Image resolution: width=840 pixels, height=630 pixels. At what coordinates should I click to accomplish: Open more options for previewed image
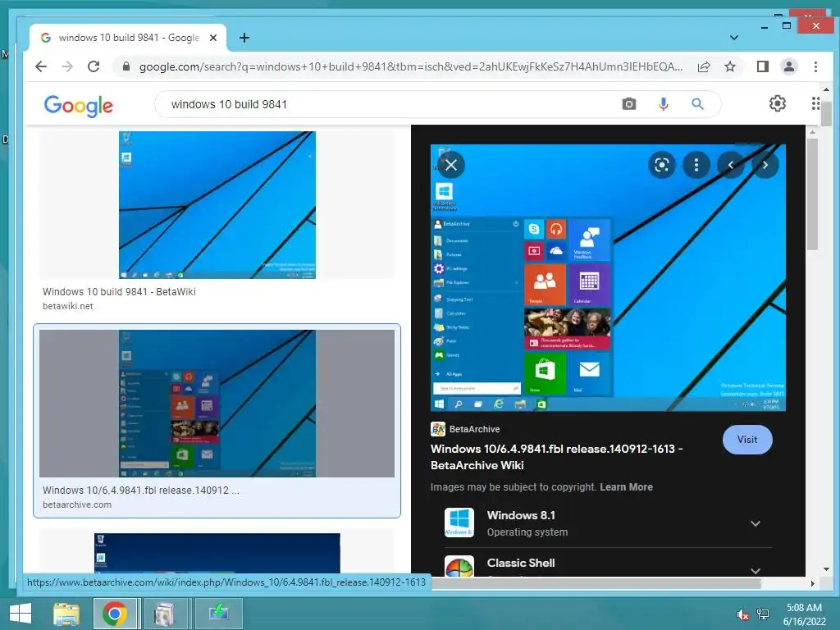[696, 165]
